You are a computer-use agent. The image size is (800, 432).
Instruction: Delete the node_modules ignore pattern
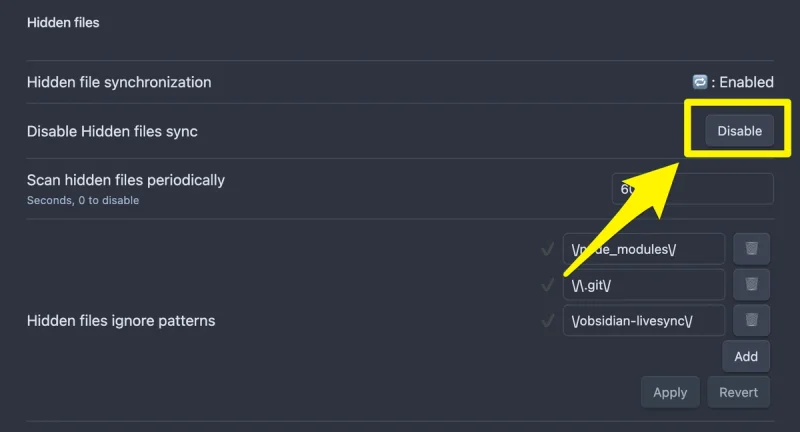click(x=751, y=249)
